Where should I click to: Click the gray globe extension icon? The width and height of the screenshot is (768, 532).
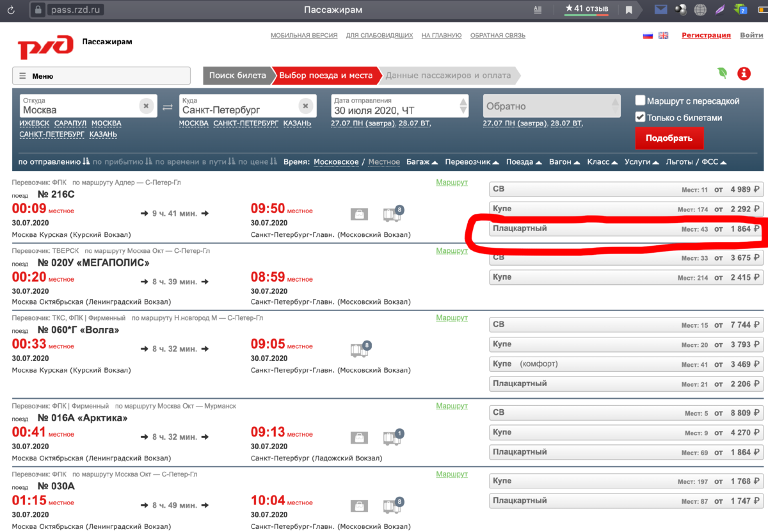[x=701, y=10]
